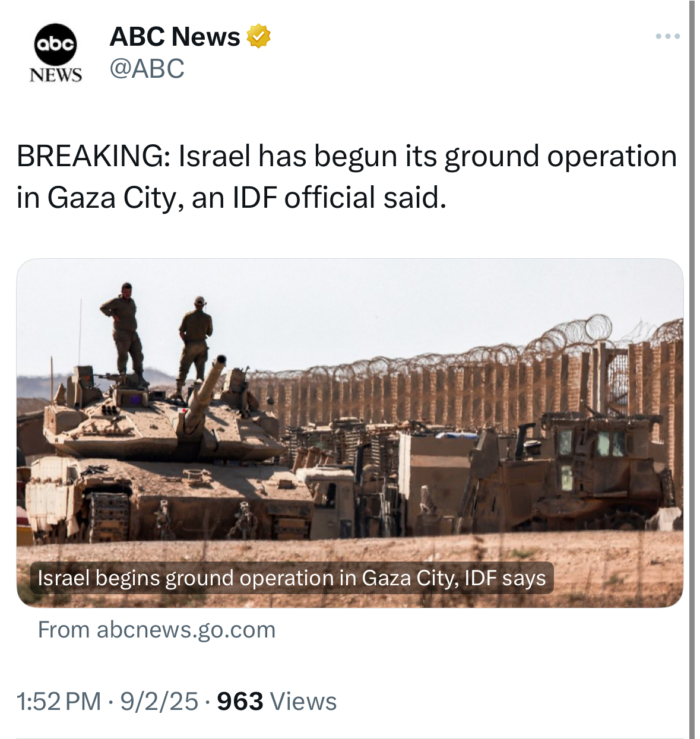Open the ABC News display name
This screenshot has height=739, width=700.
click(175, 37)
